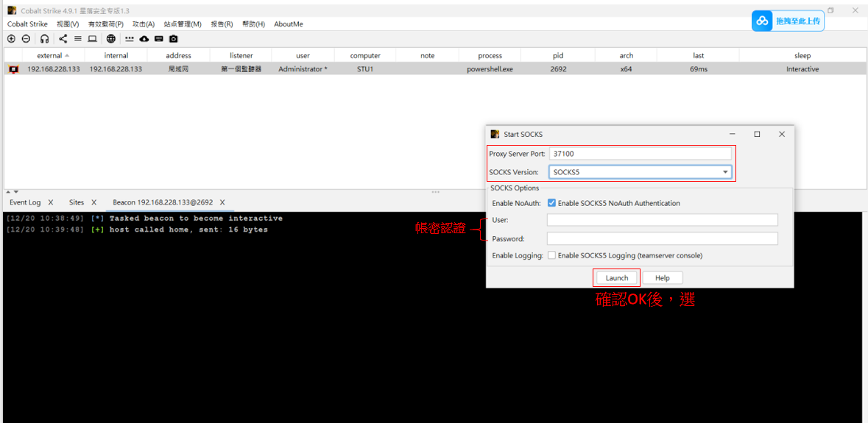Click the beacon icon in session row
Screen dimensions: 868x423
(x=13, y=69)
